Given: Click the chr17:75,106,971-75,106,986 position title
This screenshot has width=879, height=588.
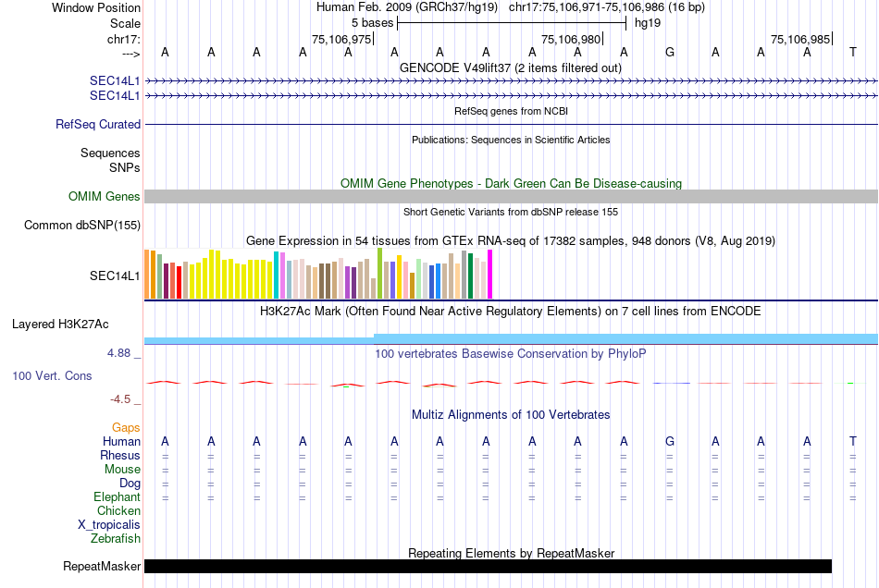Looking at the screenshot, I should pyautogui.click(x=607, y=7).
